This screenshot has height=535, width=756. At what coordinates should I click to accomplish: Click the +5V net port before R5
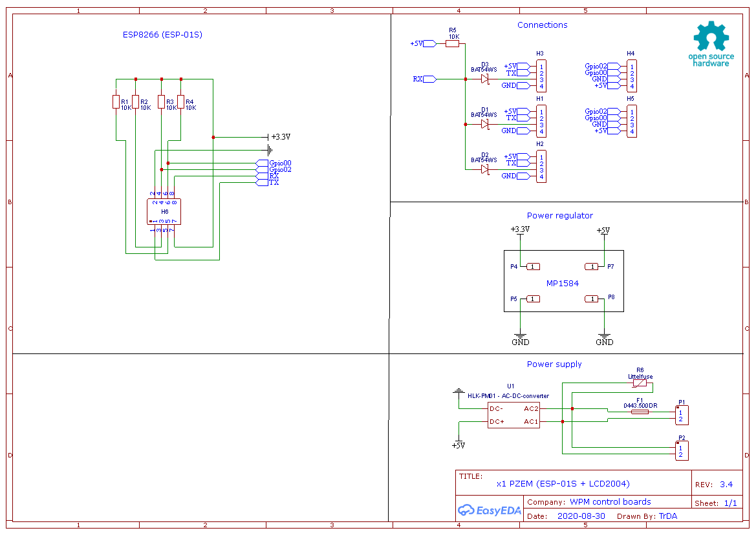(424, 43)
